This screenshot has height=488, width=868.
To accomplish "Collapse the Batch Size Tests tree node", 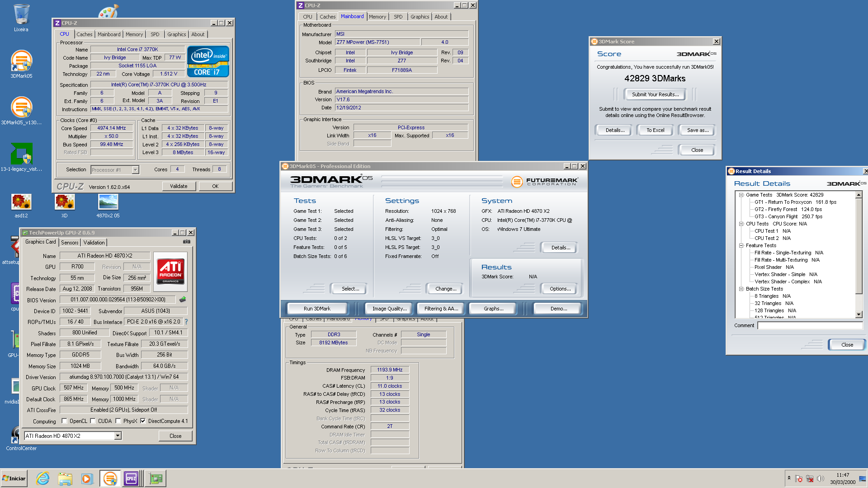I will click(741, 289).
